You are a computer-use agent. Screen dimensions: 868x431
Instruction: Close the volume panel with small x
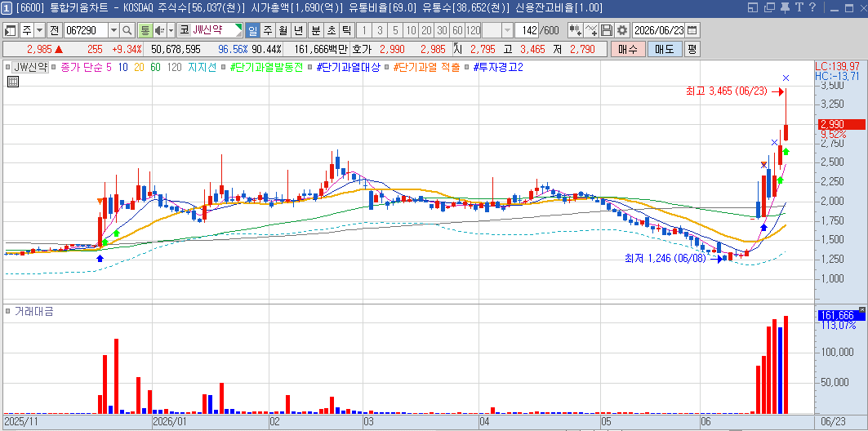[862, 309]
